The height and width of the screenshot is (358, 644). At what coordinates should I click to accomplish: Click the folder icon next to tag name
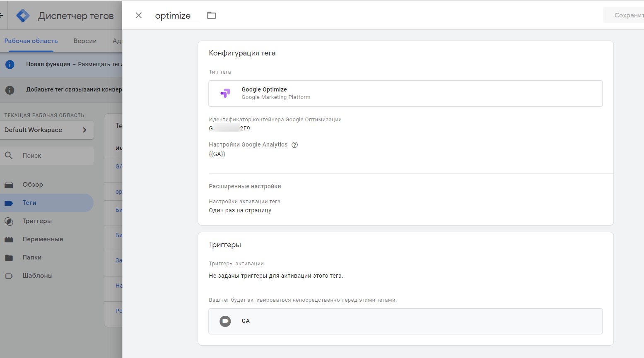point(212,15)
